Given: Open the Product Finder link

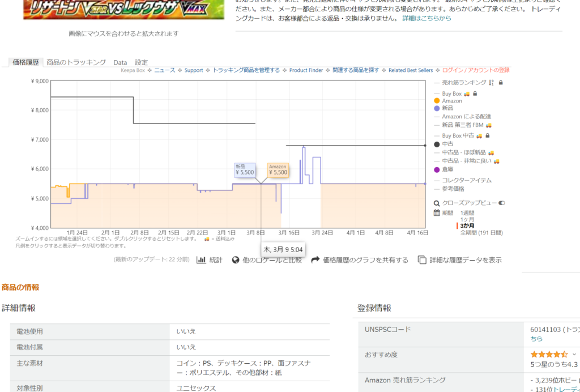Looking at the screenshot, I should pos(306,70).
